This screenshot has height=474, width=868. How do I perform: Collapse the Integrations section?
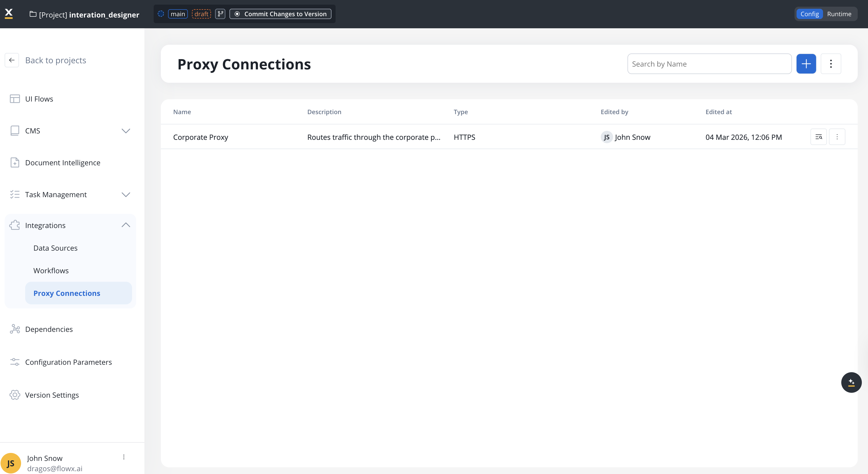pos(126,225)
